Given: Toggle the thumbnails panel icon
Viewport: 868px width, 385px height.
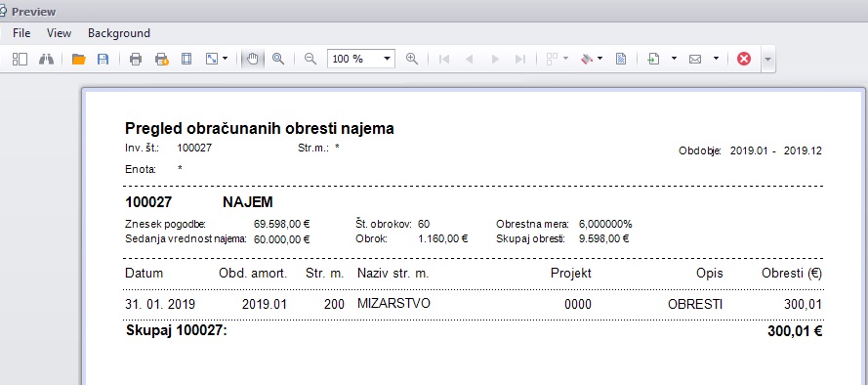Looking at the screenshot, I should point(20,59).
